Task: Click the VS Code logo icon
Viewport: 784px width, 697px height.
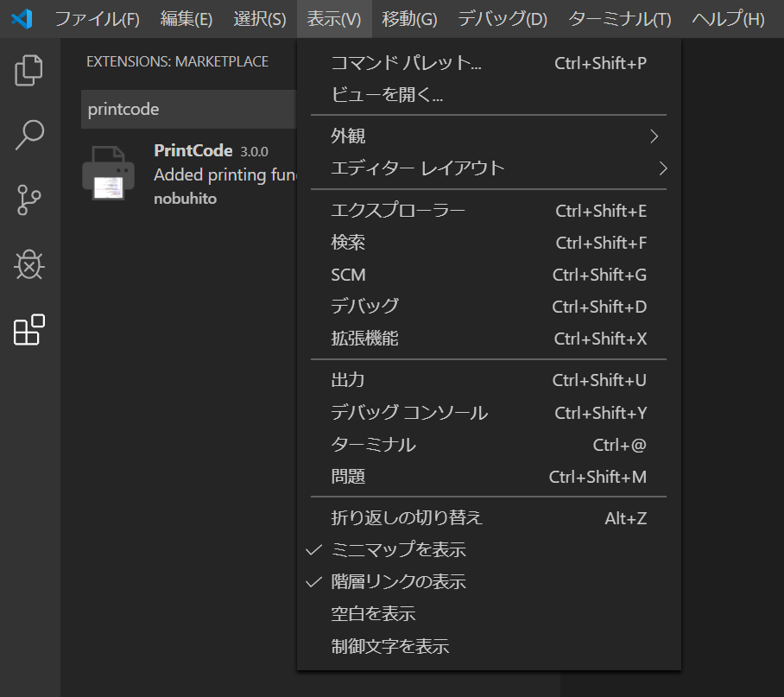Action: coord(19,19)
